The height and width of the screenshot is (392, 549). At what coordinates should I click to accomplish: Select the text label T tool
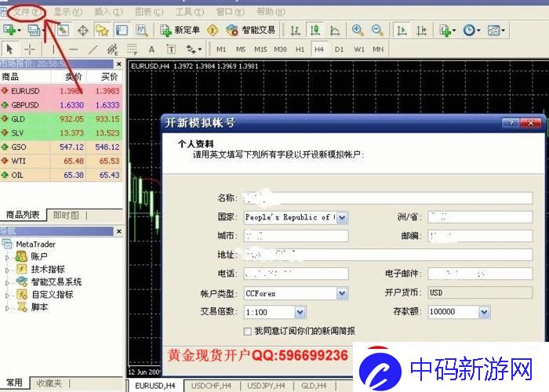(171, 49)
